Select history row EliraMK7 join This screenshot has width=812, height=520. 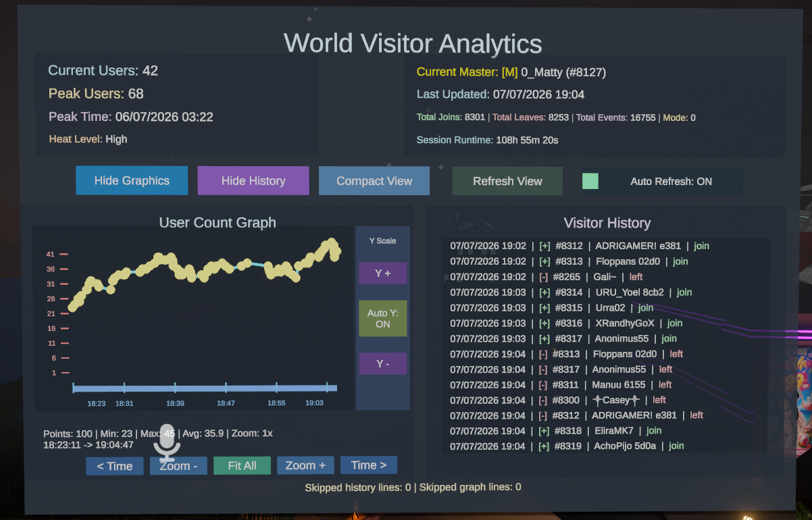556,431
